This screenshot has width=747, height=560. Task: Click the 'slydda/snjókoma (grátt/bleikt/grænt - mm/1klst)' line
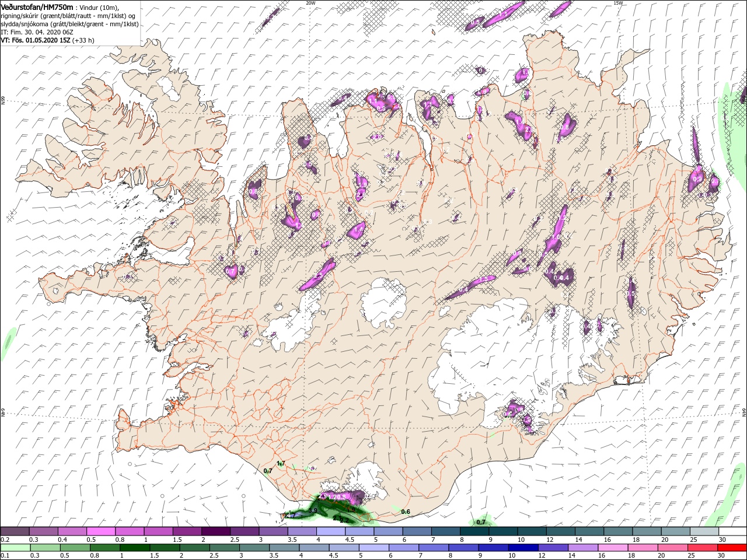[69, 23]
